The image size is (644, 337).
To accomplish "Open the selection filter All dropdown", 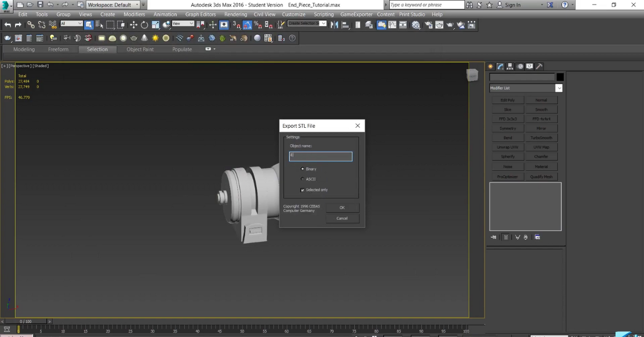I will pyautogui.click(x=71, y=24).
